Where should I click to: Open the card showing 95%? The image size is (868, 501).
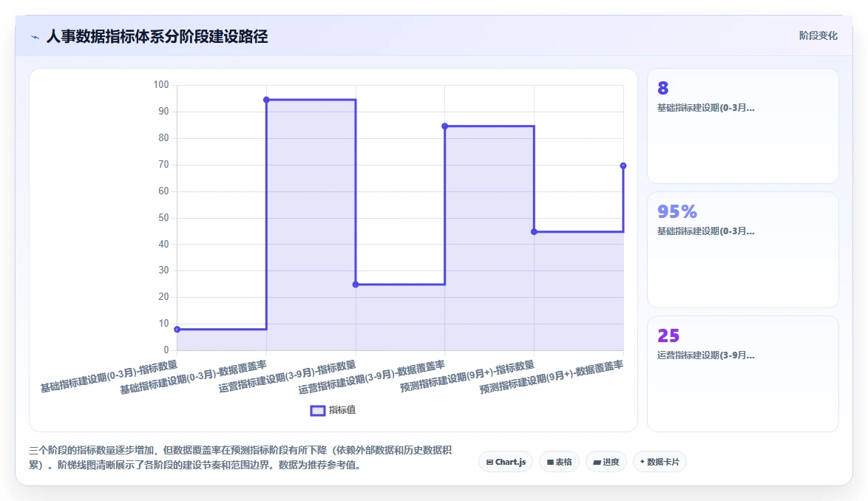click(743, 250)
